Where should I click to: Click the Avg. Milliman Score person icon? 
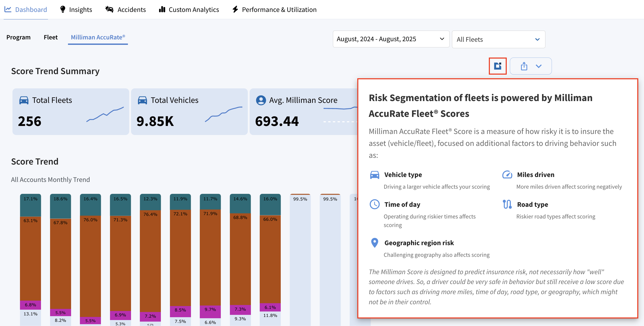point(261,100)
